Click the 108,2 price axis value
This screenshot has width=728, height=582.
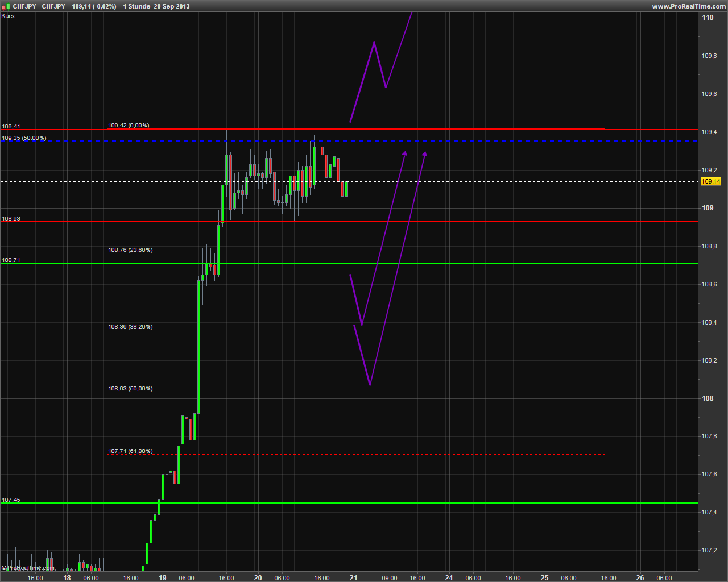tap(709, 360)
